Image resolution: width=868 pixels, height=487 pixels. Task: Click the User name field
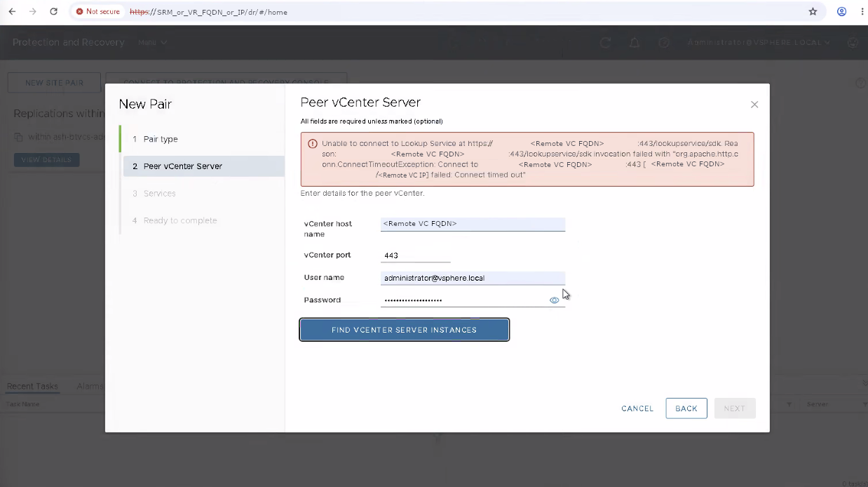[473, 278]
